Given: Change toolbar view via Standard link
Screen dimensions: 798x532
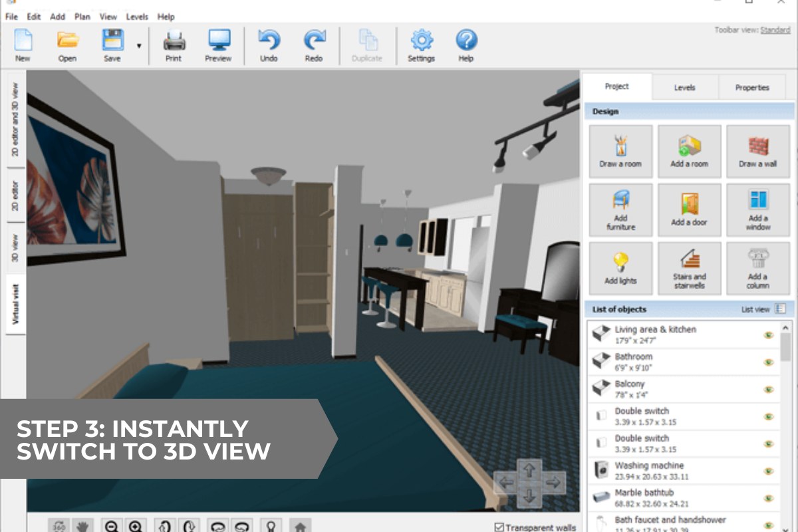Looking at the screenshot, I should pos(774,30).
